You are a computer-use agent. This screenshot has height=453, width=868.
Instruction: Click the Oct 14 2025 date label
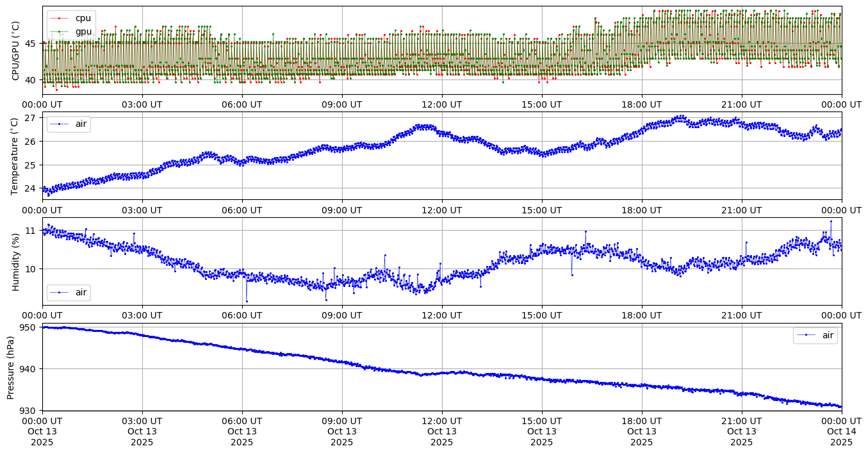tap(841, 437)
